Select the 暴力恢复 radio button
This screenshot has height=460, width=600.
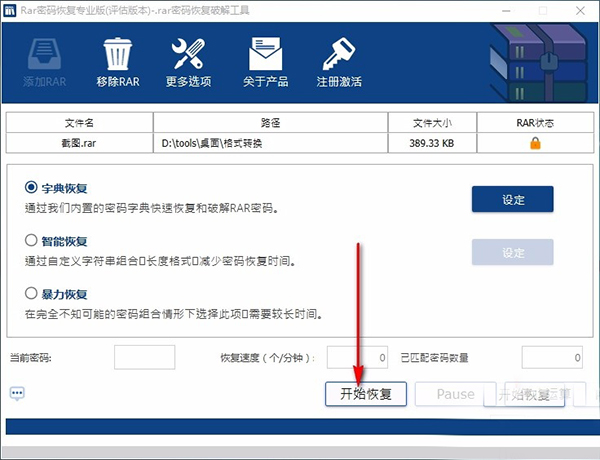click(31, 293)
